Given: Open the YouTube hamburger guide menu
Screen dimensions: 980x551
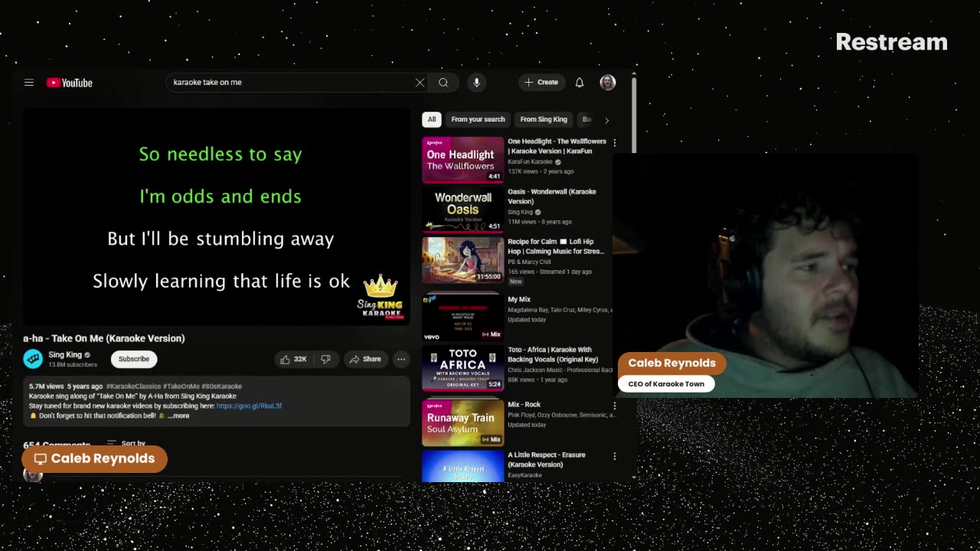Looking at the screenshot, I should point(29,83).
